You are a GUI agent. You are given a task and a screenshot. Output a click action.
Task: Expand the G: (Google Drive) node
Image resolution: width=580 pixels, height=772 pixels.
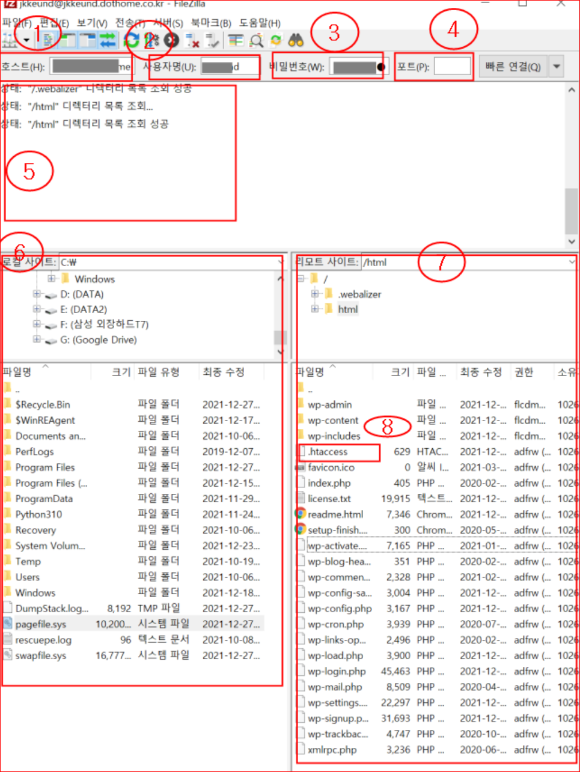[36, 339]
